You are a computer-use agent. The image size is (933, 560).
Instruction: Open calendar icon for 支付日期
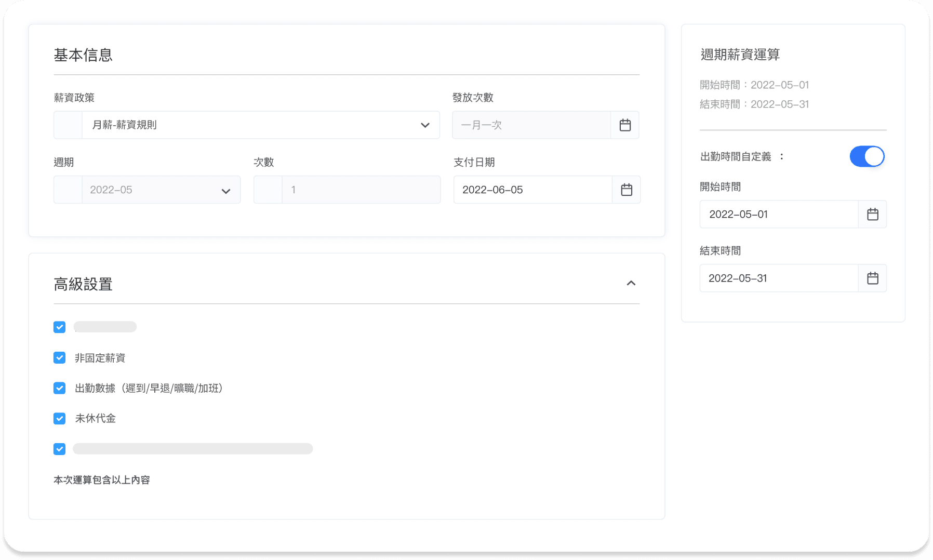(x=627, y=190)
